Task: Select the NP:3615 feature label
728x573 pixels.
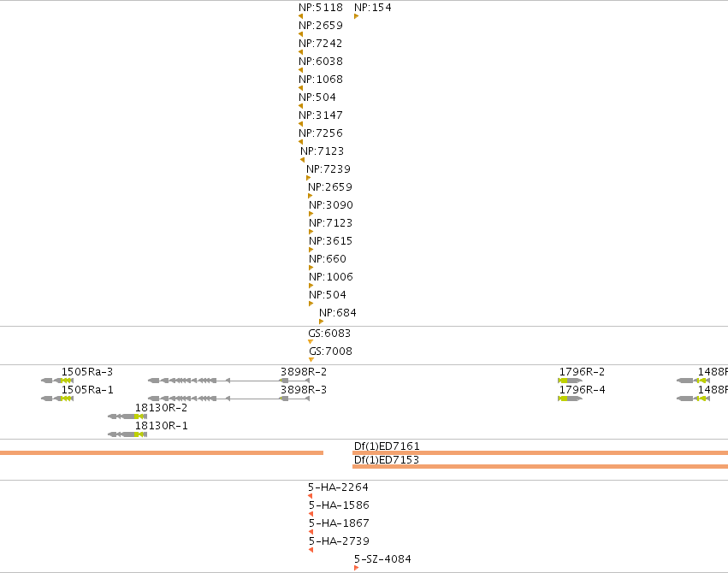Action: tap(330, 241)
